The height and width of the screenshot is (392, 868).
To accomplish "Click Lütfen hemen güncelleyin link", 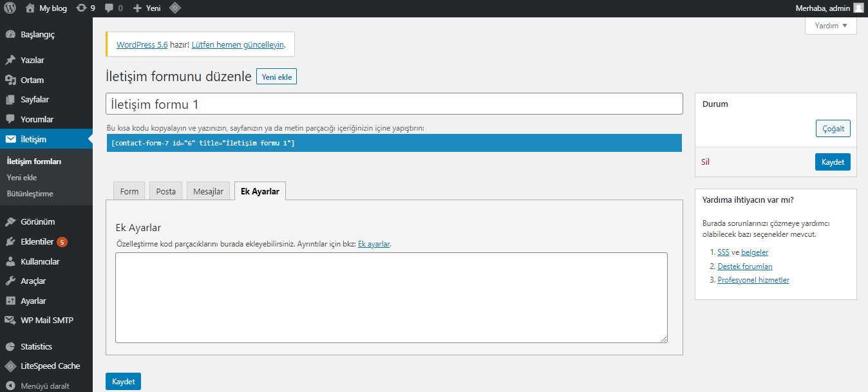I will coord(238,45).
